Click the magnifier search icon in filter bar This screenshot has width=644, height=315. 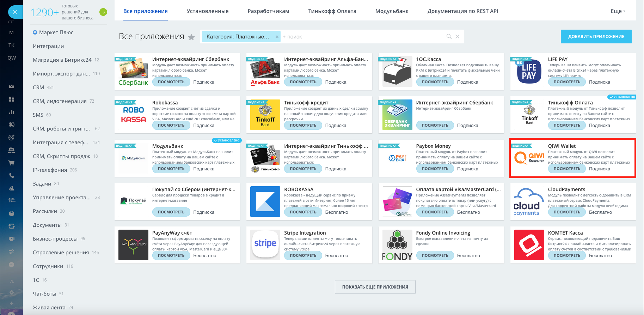click(x=449, y=36)
